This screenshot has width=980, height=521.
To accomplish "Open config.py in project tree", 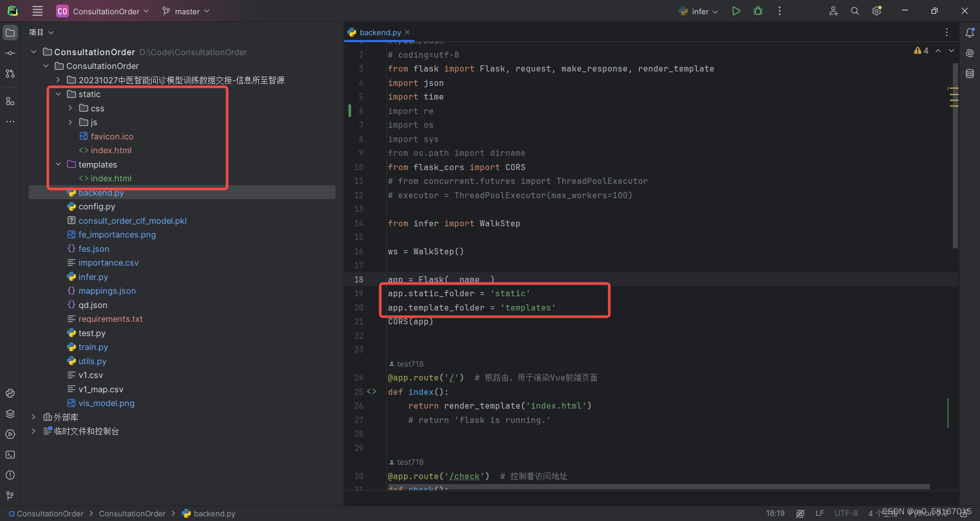I will pyautogui.click(x=96, y=206).
